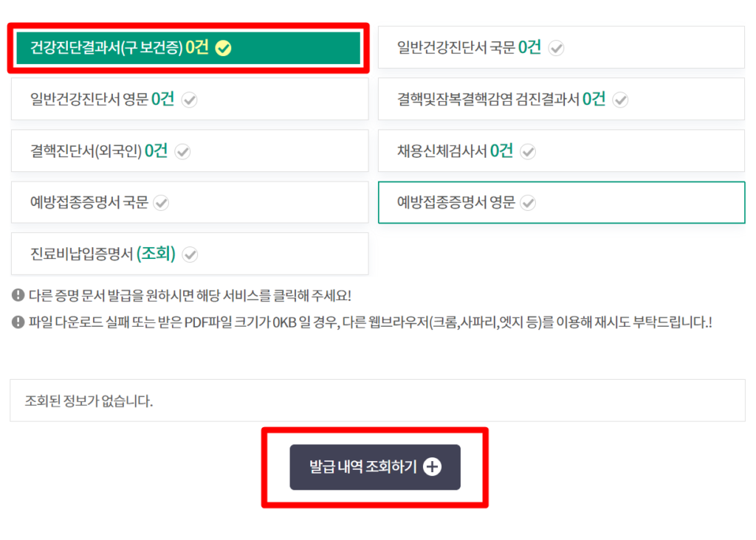
Task: Click check icon beside 일반건강진단서 영문
Action: click(x=190, y=100)
